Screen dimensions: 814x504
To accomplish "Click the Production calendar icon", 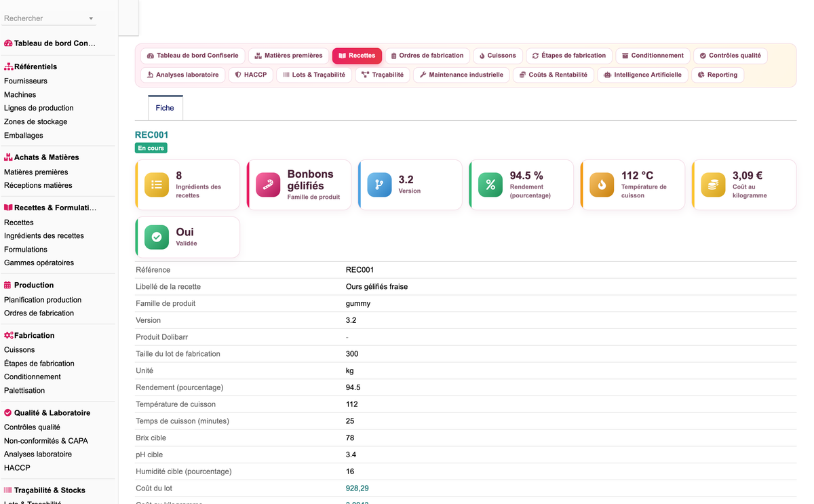I will 8,285.
